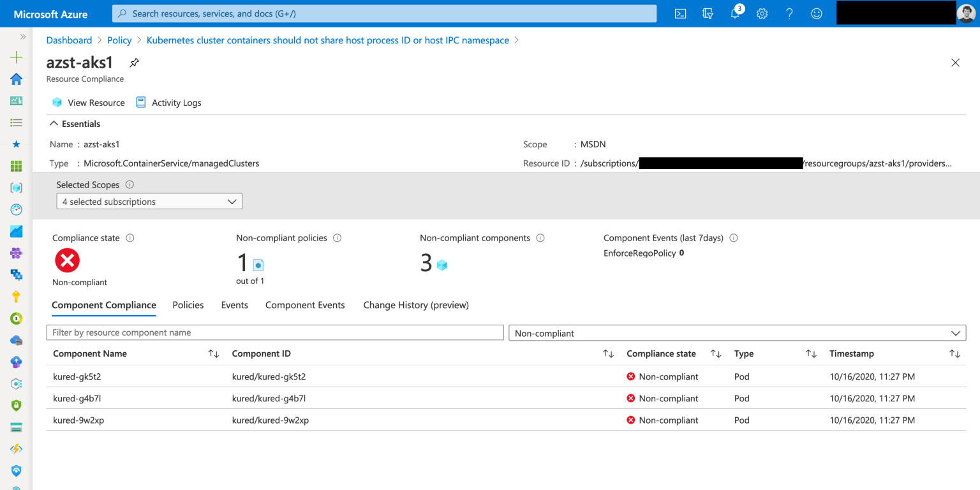Click the Favorites star icon in sidebar
Screen dimensions: 980x490
point(17,144)
